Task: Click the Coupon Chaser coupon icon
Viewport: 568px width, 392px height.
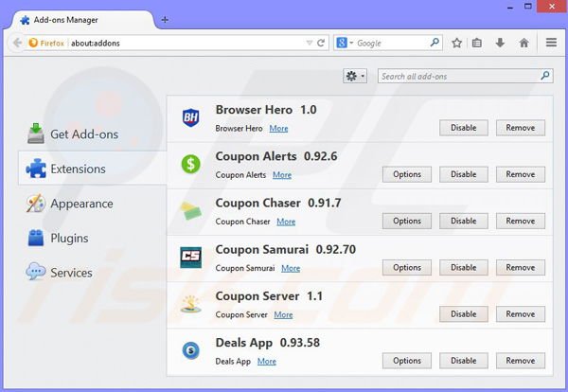Action: pyautogui.click(x=191, y=211)
